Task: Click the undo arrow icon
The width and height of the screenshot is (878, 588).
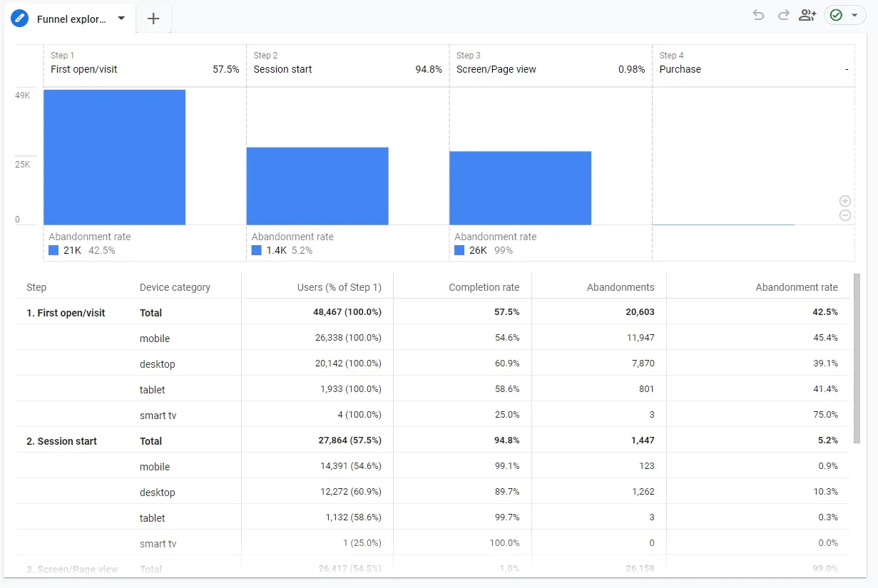Action: [758, 15]
